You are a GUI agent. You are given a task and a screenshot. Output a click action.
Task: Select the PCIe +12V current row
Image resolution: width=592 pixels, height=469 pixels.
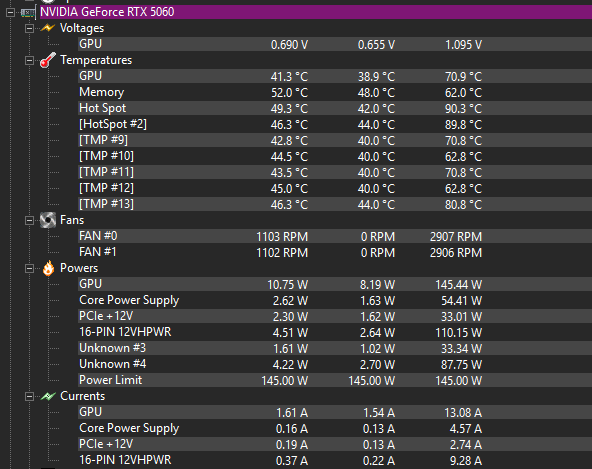335,444
